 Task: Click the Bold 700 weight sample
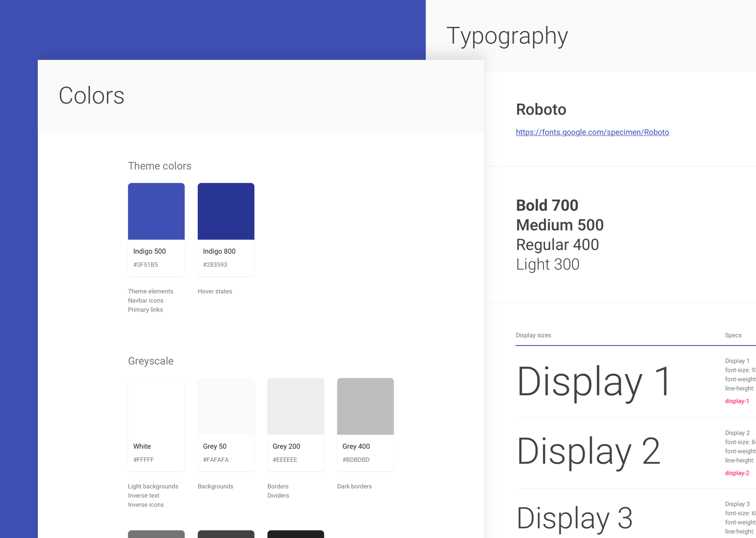tap(547, 205)
